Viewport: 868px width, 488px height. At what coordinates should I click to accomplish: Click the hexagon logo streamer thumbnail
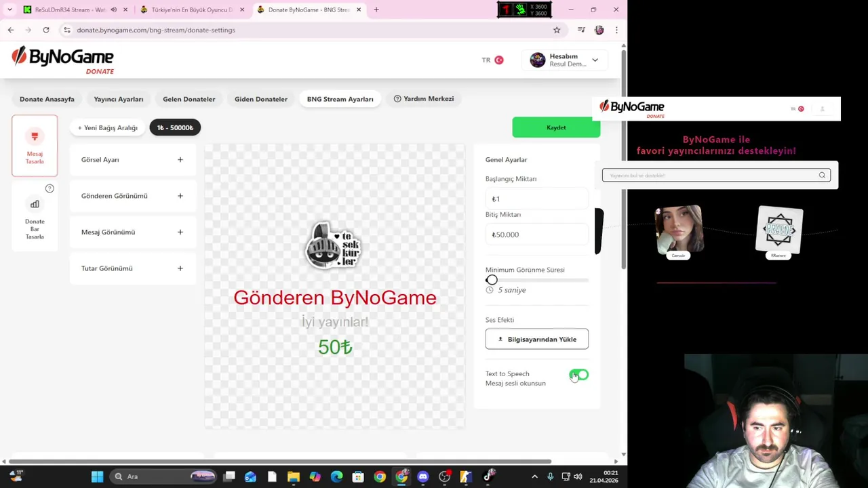click(780, 230)
